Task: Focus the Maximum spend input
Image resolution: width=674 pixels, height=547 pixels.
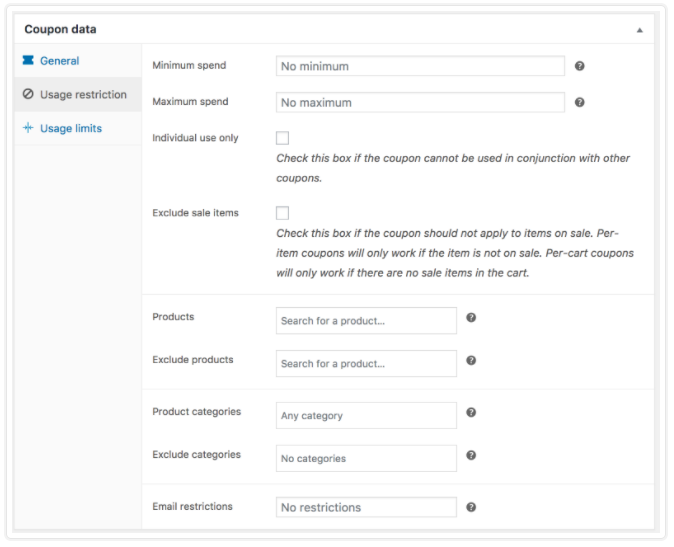Action: point(420,102)
